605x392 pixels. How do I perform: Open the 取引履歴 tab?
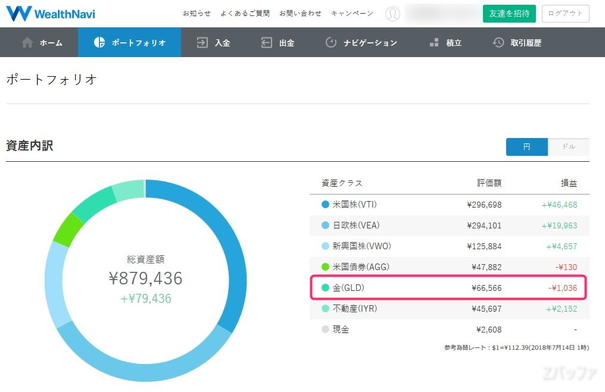click(517, 42)
